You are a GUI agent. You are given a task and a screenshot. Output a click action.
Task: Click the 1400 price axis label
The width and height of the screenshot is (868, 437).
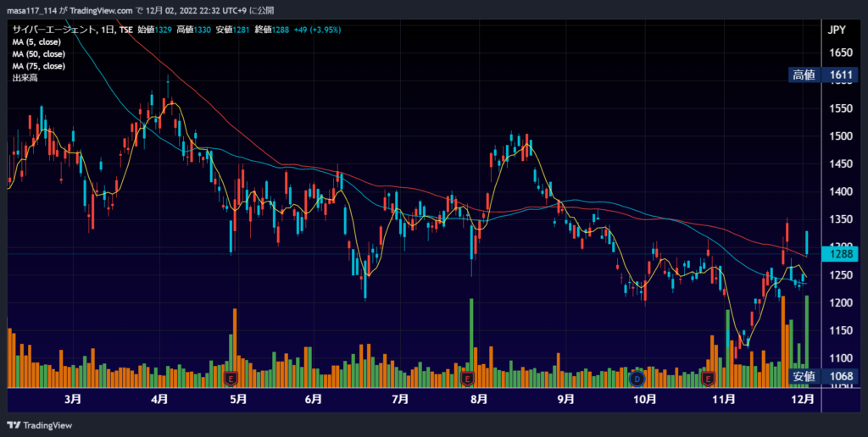(x=841, y=192)
